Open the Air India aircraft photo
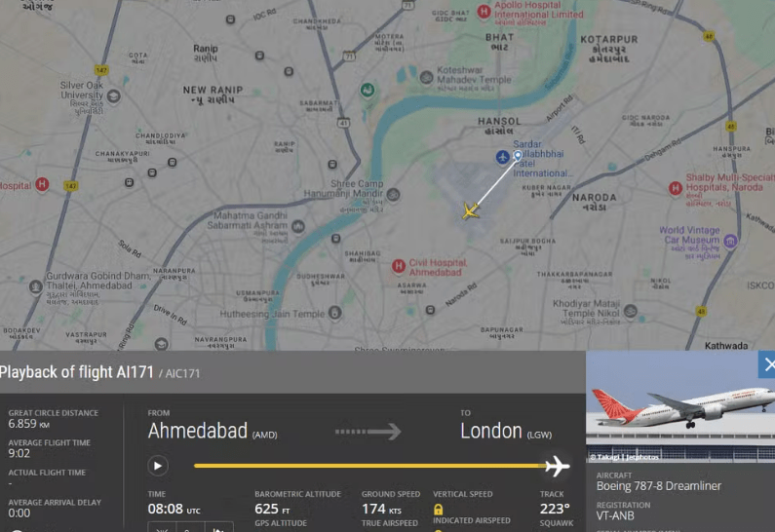Image resolution: width=775 pixels, height=532 pixels. click(x=680, y=406)
